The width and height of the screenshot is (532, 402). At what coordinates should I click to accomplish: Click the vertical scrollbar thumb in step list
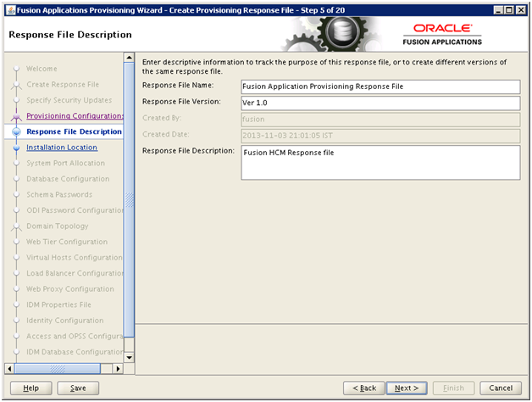point(129,200)
